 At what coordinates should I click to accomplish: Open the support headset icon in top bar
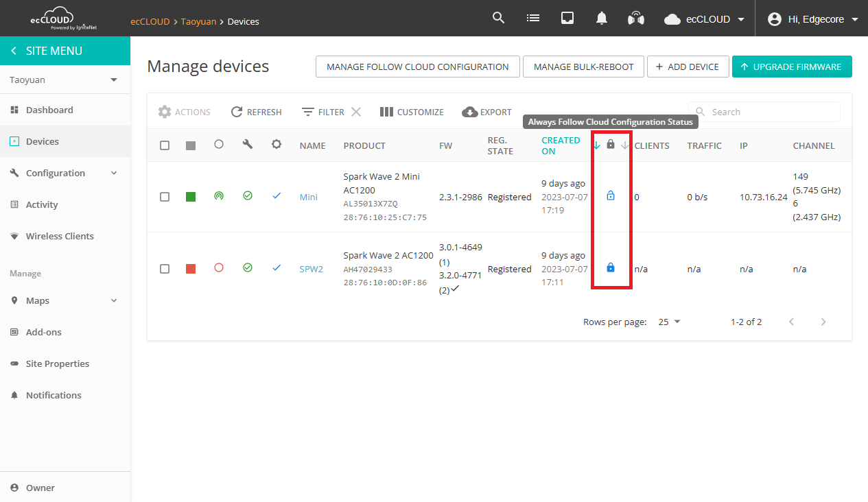click(x=636, y=19)
